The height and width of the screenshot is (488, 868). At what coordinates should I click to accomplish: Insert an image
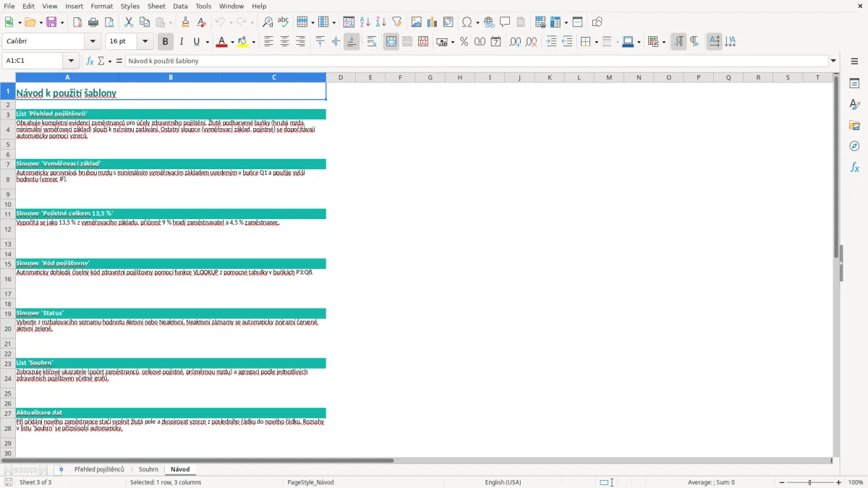tap(417, 22)
